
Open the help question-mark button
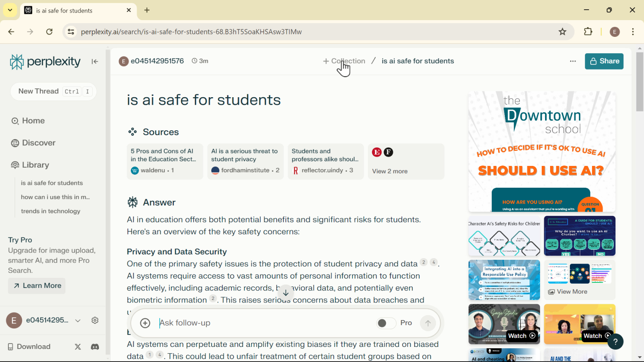[x=615, y=341]
